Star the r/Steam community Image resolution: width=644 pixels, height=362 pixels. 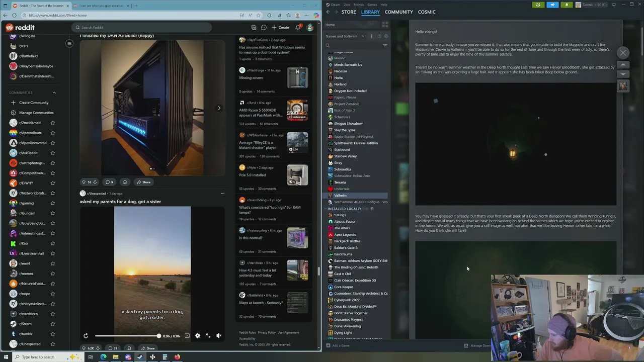coord(52,324)
